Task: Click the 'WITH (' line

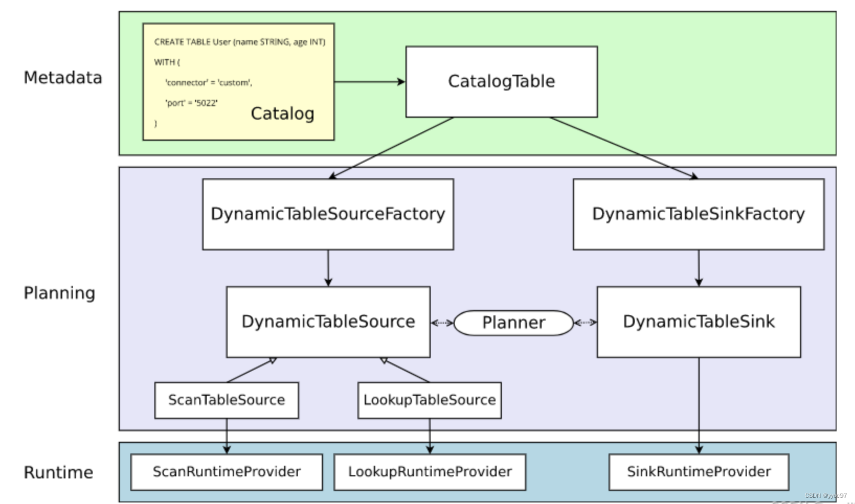Action: [x=166, y=62]
